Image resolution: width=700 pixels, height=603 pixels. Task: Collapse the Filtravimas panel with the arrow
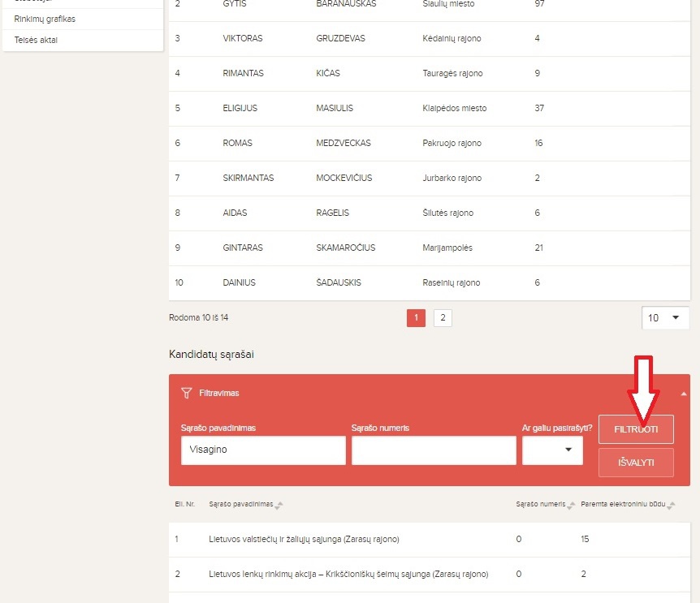click(x=684, y=394)
